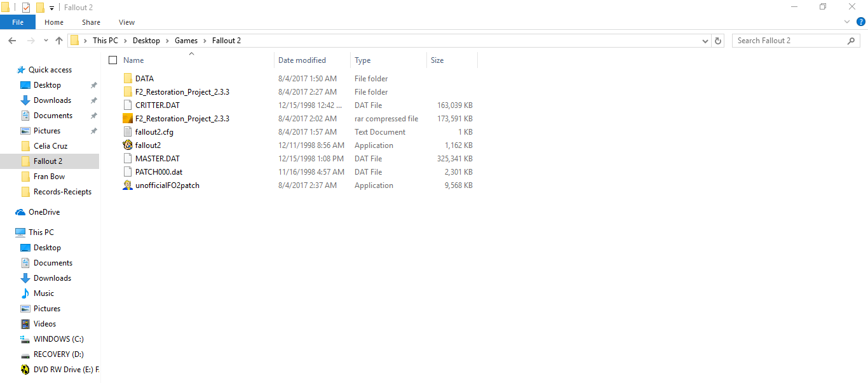868x383 pixels.
Task: Click the Videos filmstrip icon in sidebar
Action: tap(25, 324)
